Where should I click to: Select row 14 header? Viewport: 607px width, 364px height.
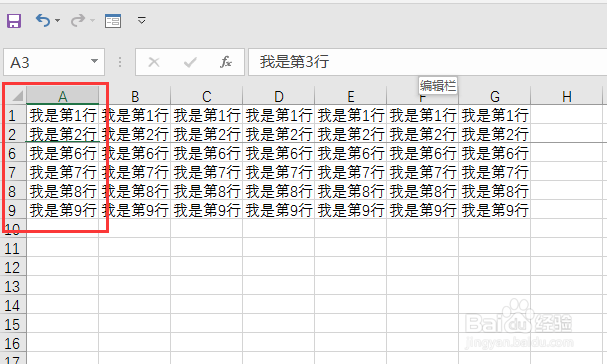13,305
